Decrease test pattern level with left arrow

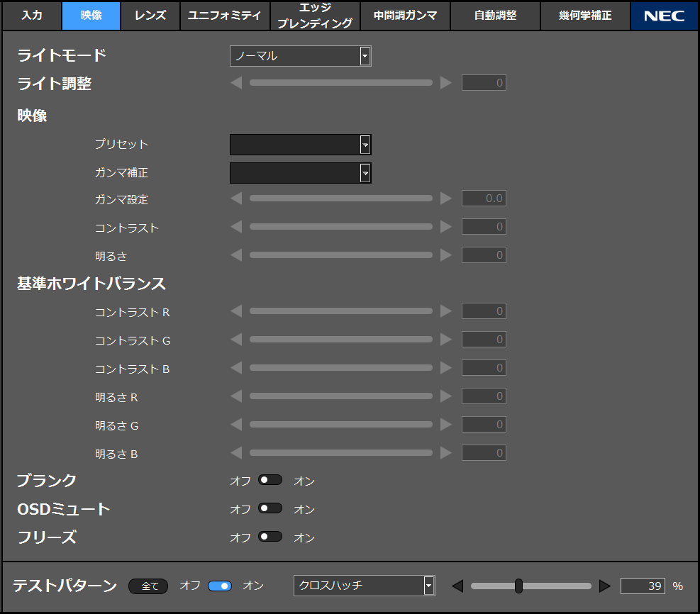[x=457, y=586]
